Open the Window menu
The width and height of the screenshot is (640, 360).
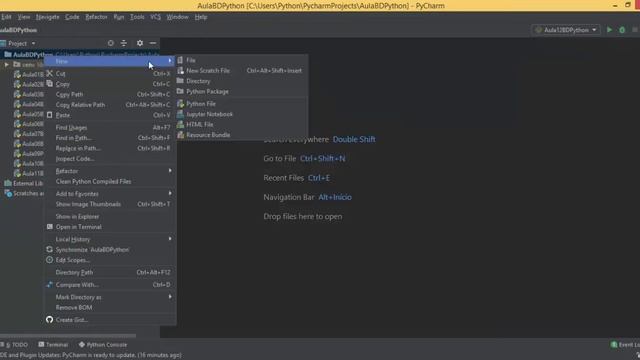[x=177, y=17]
